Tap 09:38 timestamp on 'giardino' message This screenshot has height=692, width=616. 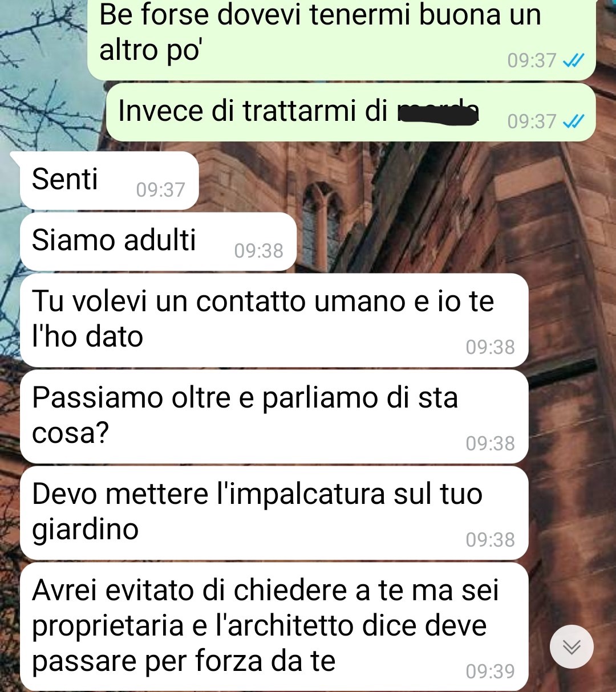[490, 540]
